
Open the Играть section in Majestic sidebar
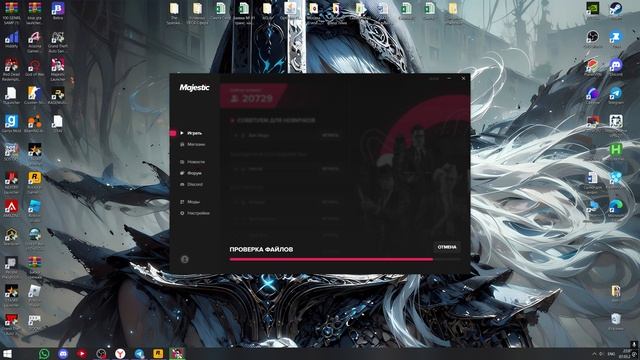[x=191, y=133]
